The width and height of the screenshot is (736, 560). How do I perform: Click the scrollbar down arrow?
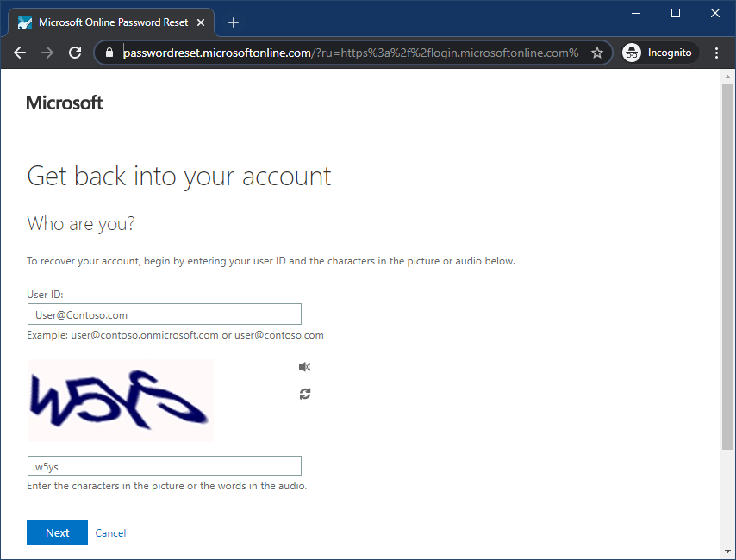(x=727, y=551)
